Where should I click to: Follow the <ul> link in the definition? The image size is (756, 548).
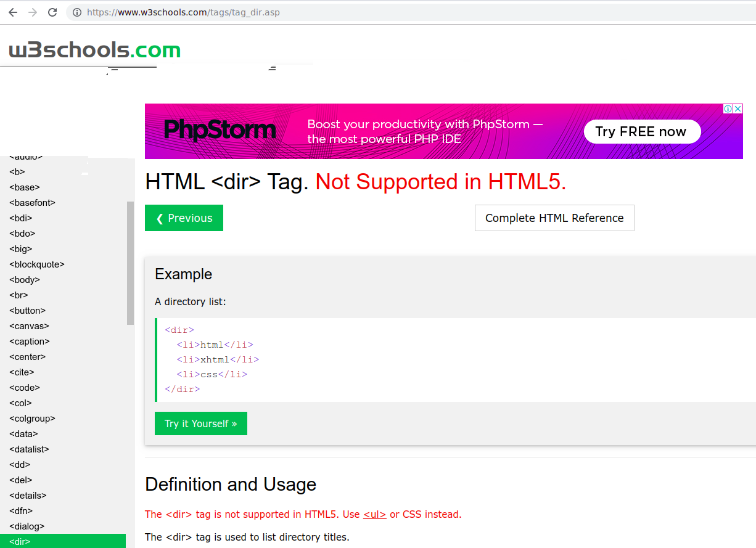(374, 514)
